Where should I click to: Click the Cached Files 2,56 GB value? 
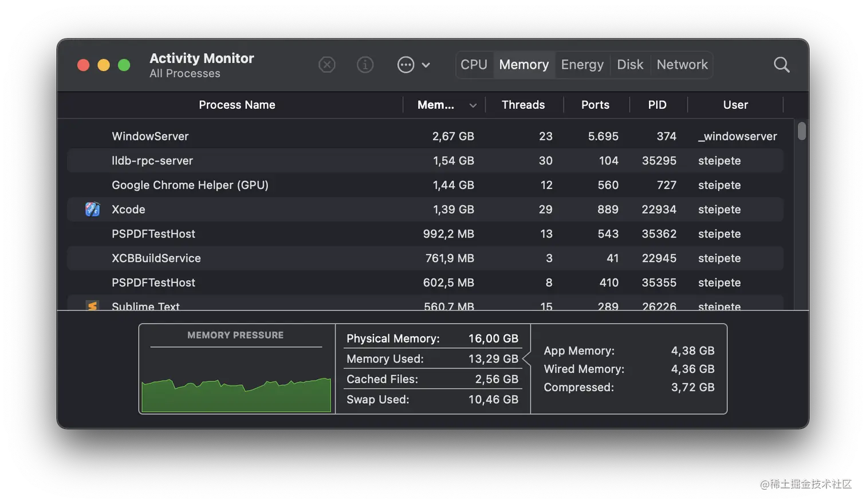click(497, 379)
